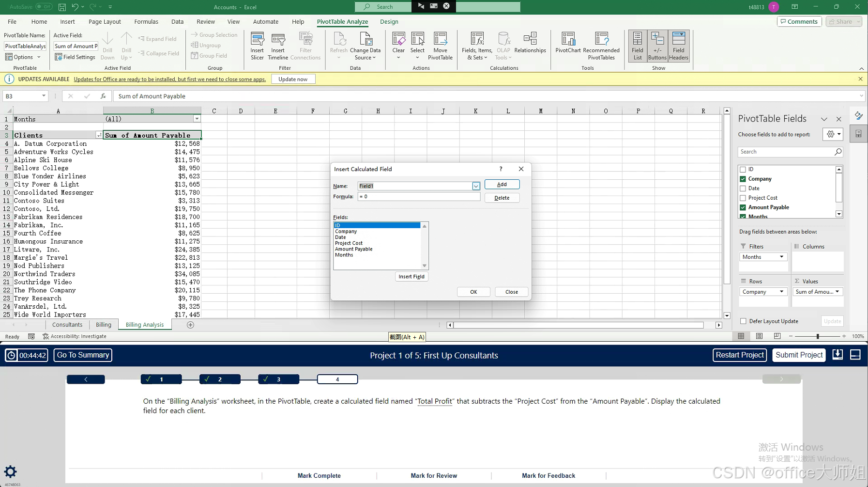Check the Date field checkbox

point(743,189)
